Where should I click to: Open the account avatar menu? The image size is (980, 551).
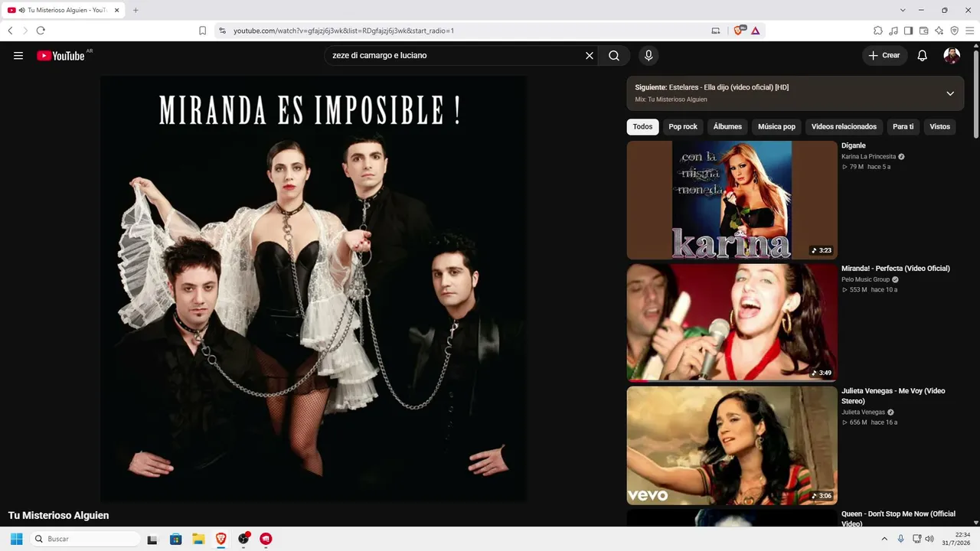(952, 55)
